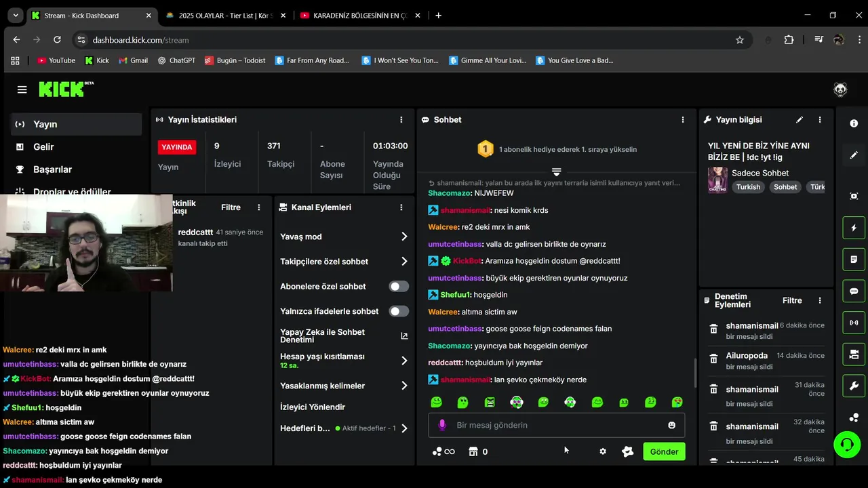The width and height of the screenshot is (868, 488).
Task: Bookmark this page with star icon
Action: pos(740,40)
